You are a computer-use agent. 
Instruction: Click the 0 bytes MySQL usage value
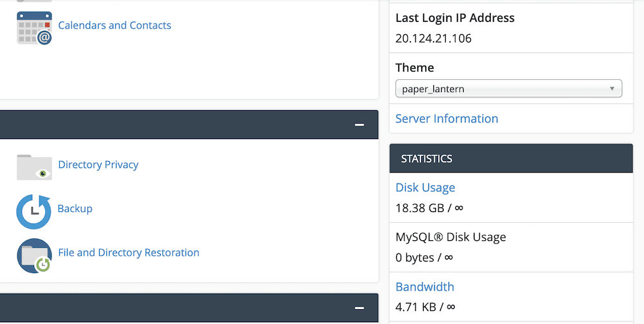(x=424, y=258)
